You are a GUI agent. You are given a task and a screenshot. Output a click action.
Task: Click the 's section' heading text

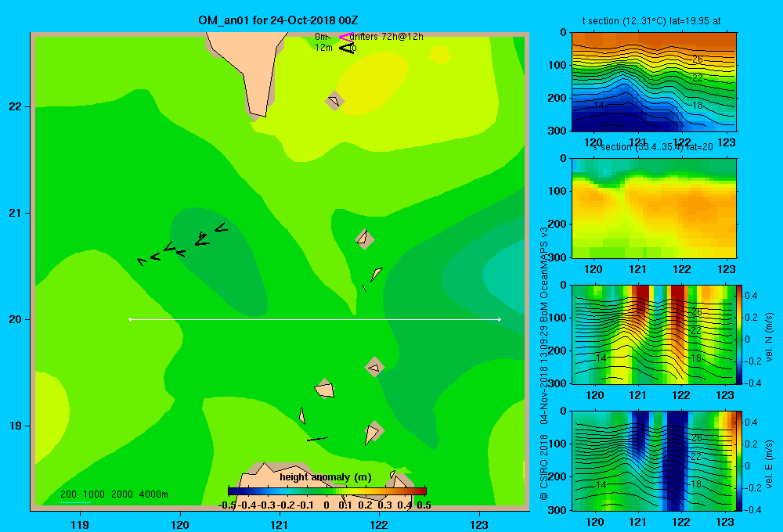(x=612, y=147)
